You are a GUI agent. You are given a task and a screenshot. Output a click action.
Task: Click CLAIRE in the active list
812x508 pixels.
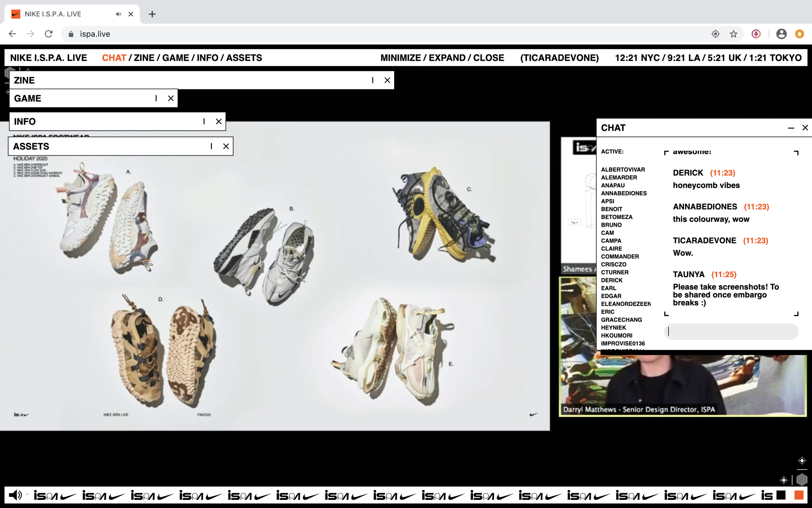pyautogui.click(x=612, y=249)
